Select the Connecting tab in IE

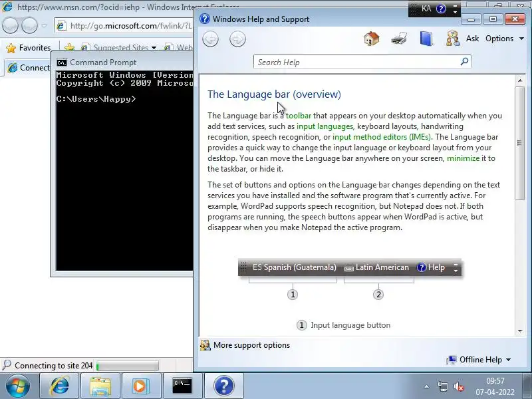tap(27, 68)
